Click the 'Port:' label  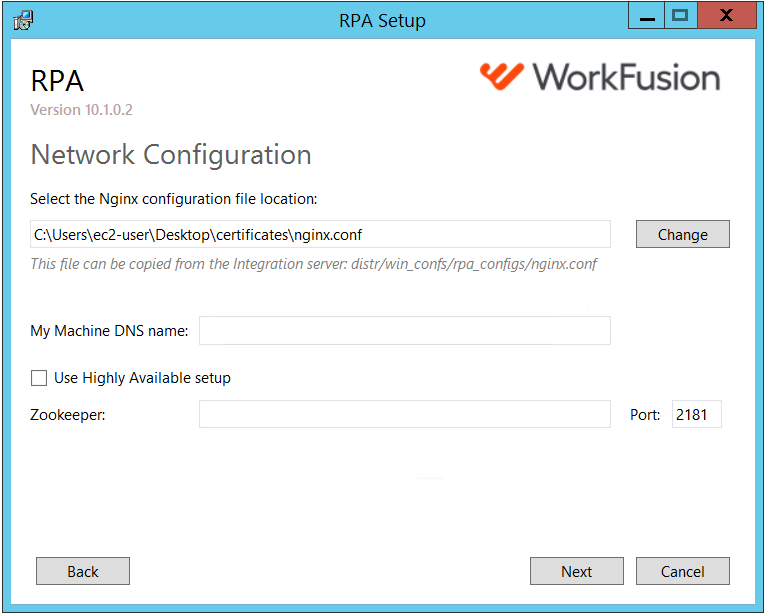coord(645,415)
